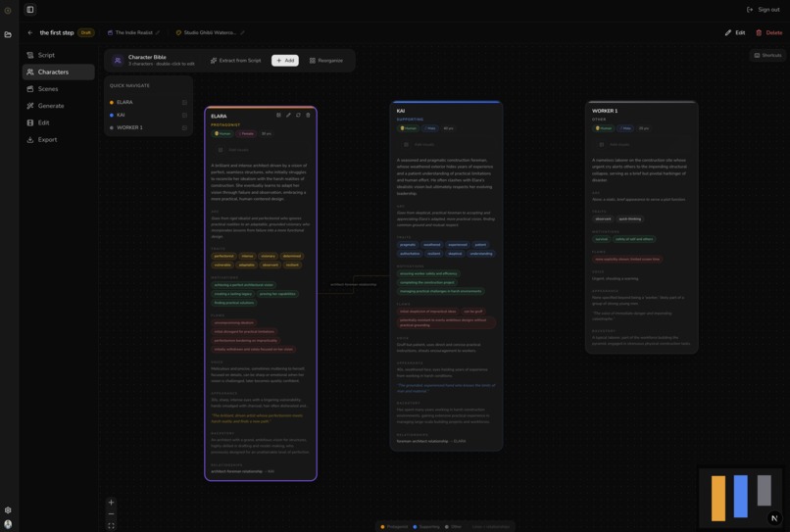This screenshot has width=790, height=532.
Task: Open the Export section
Action: [59, 139]
